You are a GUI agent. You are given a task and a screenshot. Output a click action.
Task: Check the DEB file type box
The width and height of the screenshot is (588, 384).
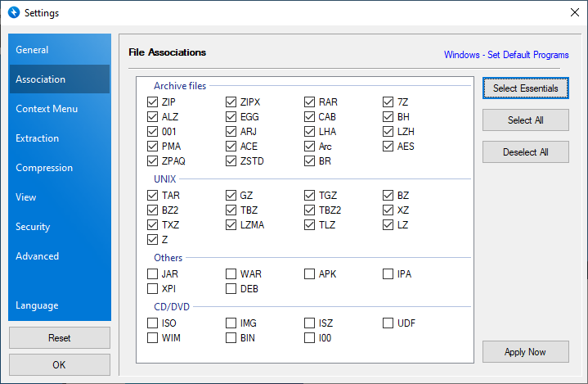click(231, 289)
